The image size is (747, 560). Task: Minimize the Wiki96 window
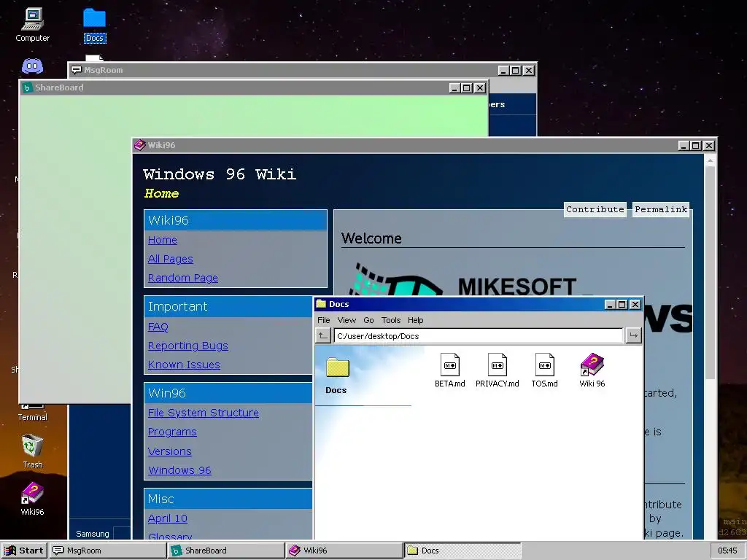click(x=684, y=145)
